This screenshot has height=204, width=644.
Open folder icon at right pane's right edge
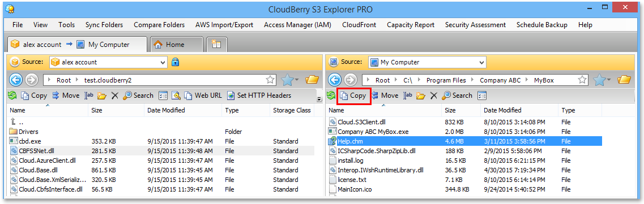(624, 80)
